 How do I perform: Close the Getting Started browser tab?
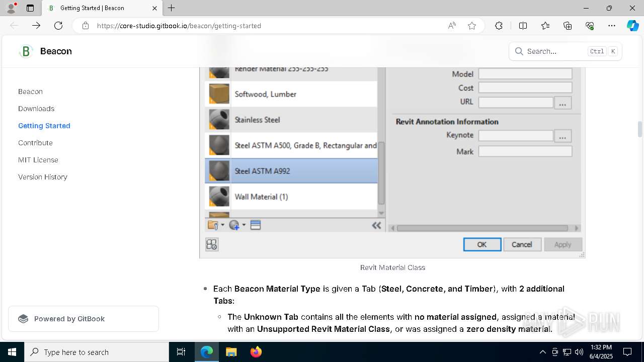[x=155, y=8]
